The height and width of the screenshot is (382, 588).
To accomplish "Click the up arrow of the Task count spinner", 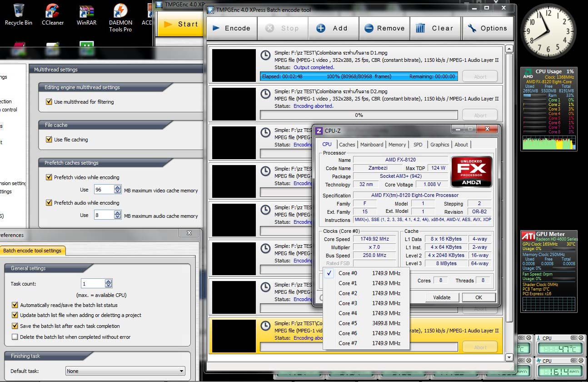I will pyautogui.click(x=108, y=281).
